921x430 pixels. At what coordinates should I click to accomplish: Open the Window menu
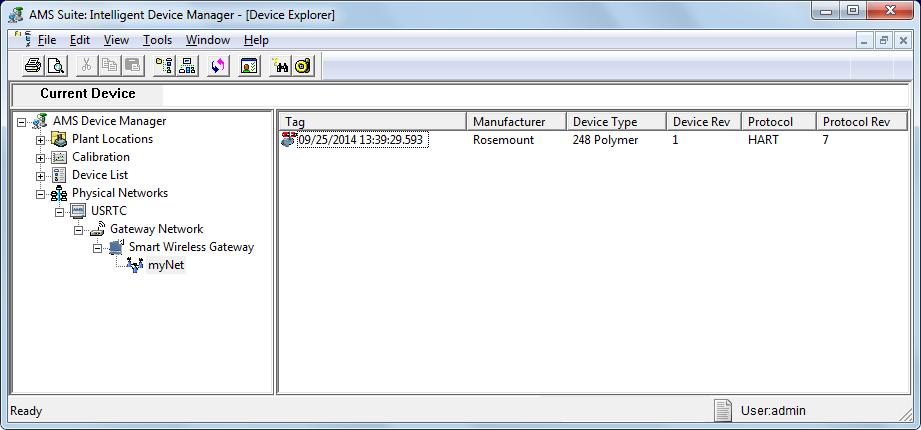(208, 40)
